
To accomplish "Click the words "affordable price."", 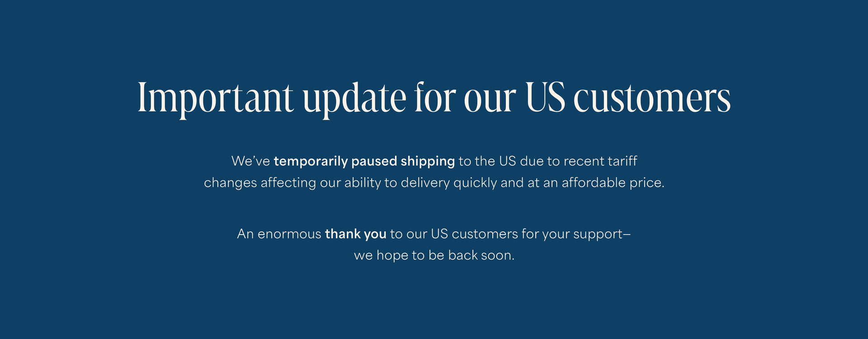I will click(x=613, y=183).
